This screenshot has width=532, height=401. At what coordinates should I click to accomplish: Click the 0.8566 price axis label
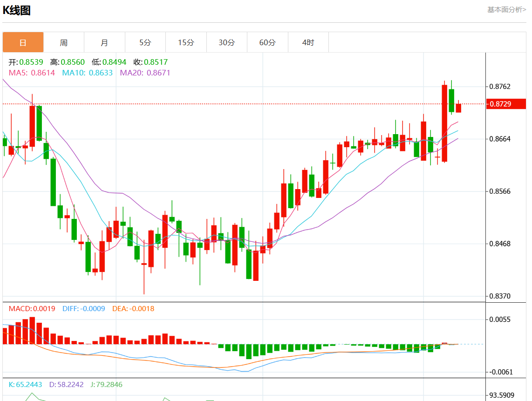tap(500, 191)
